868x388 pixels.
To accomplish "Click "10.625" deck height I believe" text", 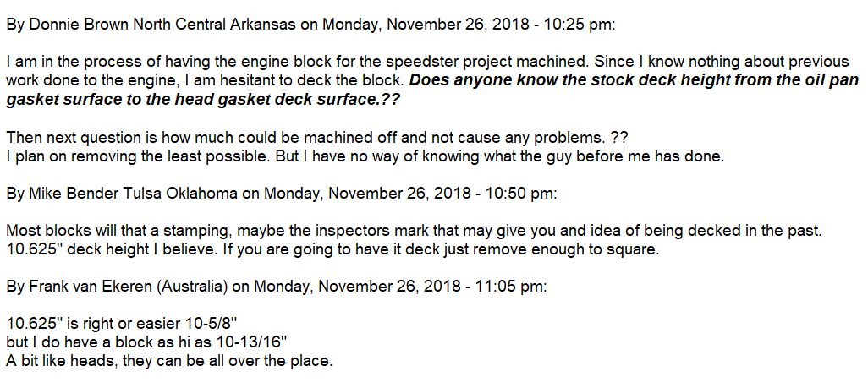I will pos(93,250).
